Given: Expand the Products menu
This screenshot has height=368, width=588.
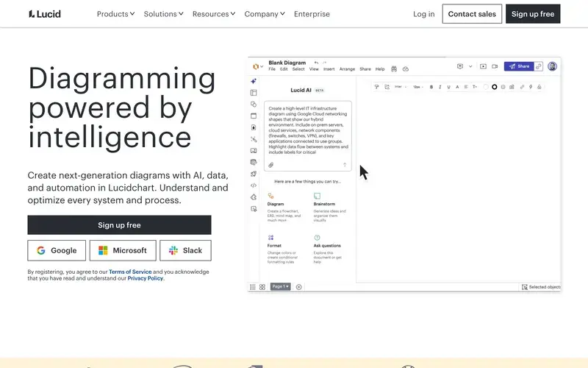Looking at the screenshot, I should click(115, 14).
